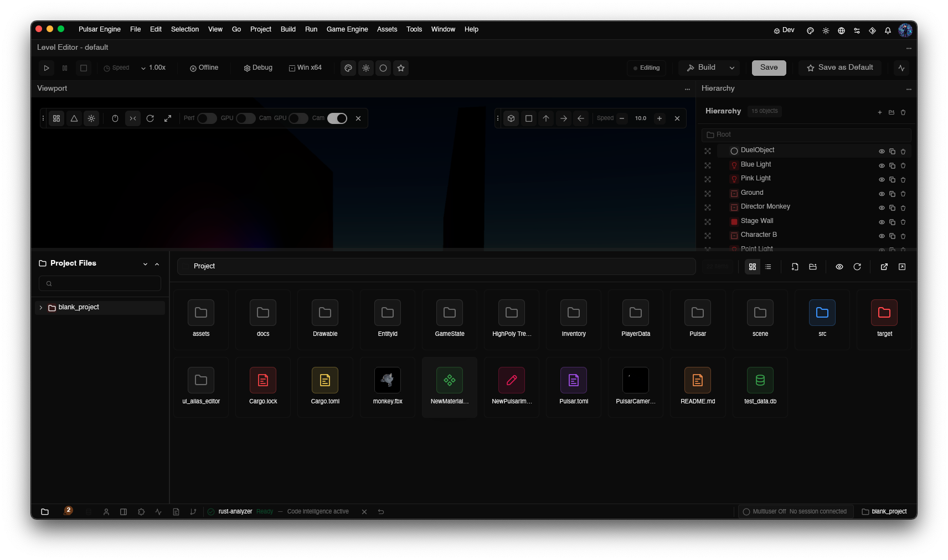The width and height of the screenshot is (948, 560).
Task: Open the Build dropdown arrow
Action: 732,68
